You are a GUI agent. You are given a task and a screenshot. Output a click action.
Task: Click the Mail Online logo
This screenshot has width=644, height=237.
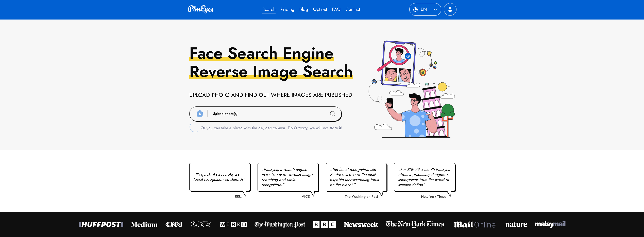(x=474, y=225)
